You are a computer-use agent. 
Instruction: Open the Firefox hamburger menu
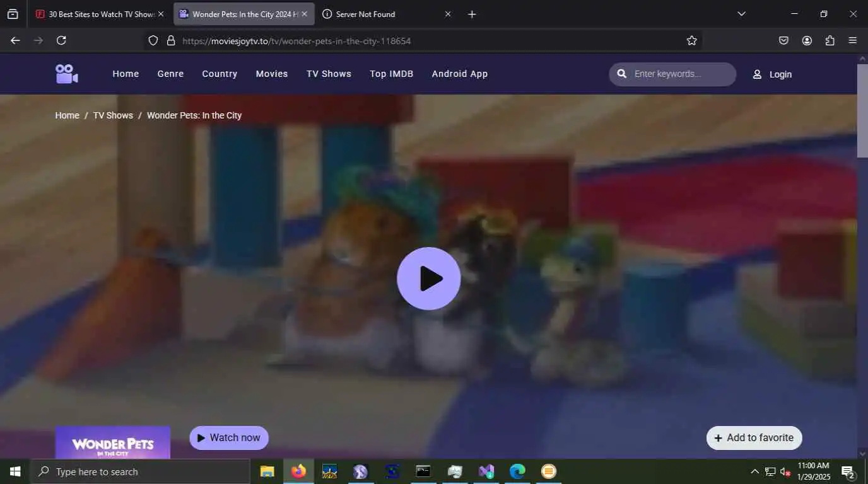pos(852,40)
